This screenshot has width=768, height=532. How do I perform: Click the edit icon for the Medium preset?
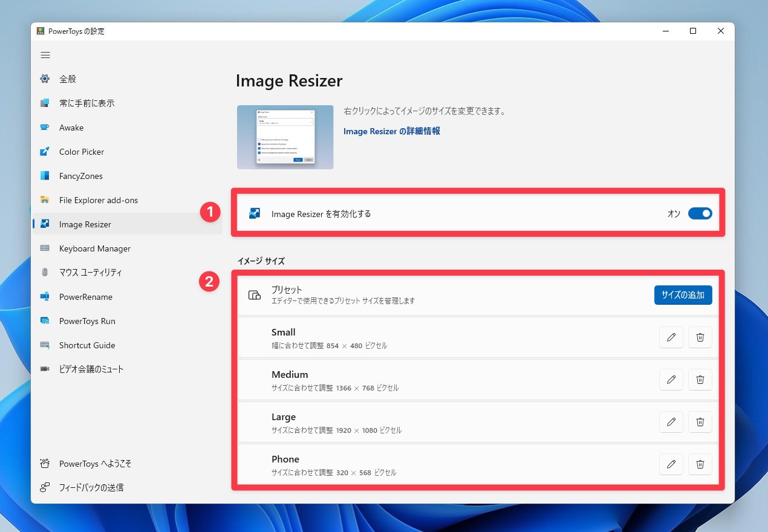(x=671, y=380)
